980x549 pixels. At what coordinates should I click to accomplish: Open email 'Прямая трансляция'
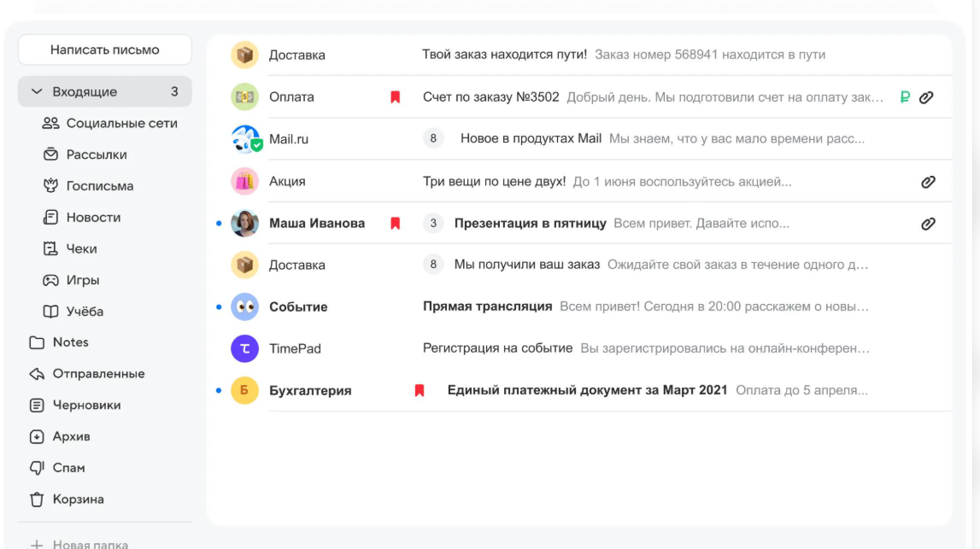[488, 307]
